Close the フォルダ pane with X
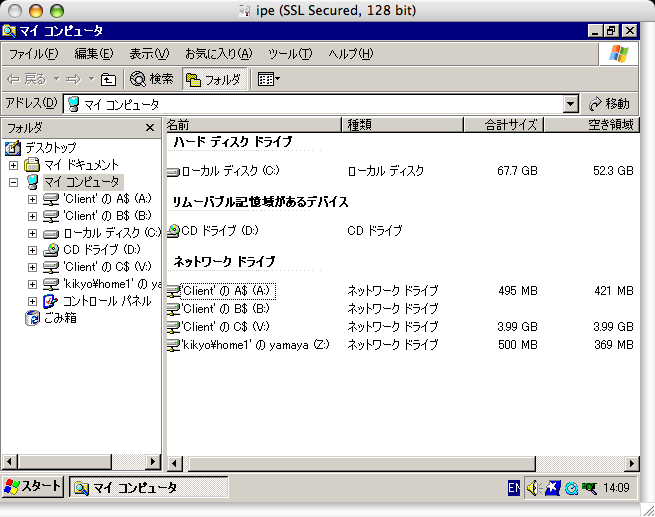This screenshot has height=517, width=655. pyautogui.click(x=150, y=127)
